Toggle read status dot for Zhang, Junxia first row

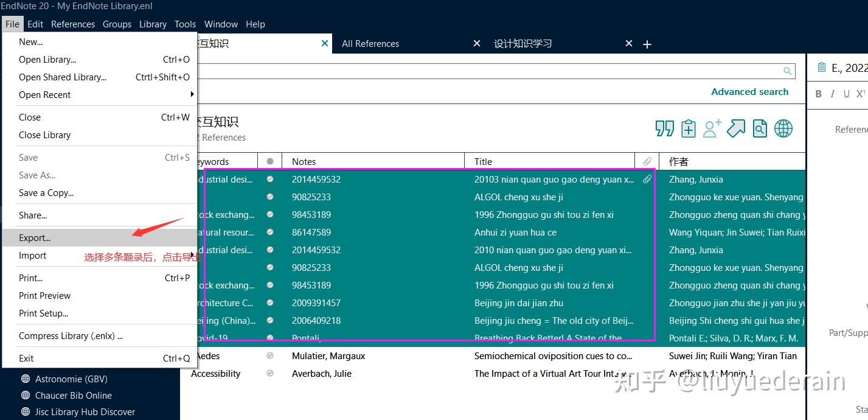click(x=270, y=180)
